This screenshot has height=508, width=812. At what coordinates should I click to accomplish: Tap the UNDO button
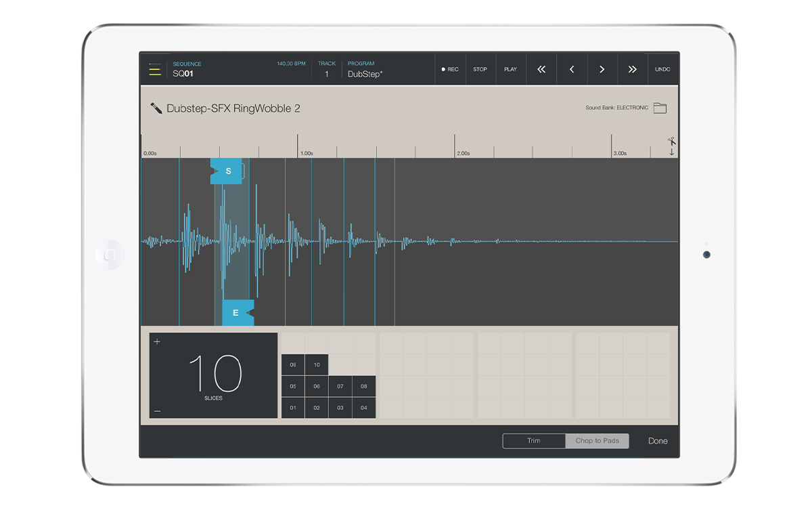(x=662, y=69)
